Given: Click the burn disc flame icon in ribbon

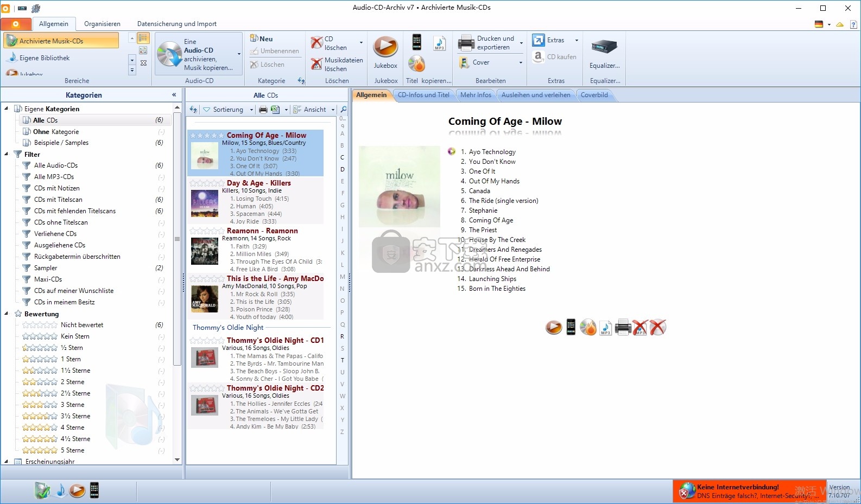Looking at the screenshot, I should tap(416, 63).
